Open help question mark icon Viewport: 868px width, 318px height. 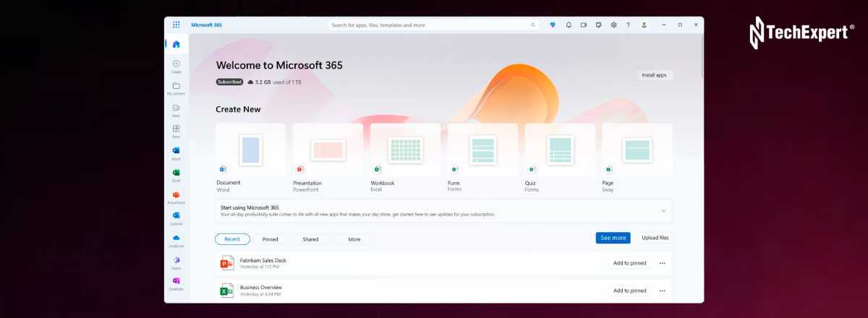click(628, 25)
